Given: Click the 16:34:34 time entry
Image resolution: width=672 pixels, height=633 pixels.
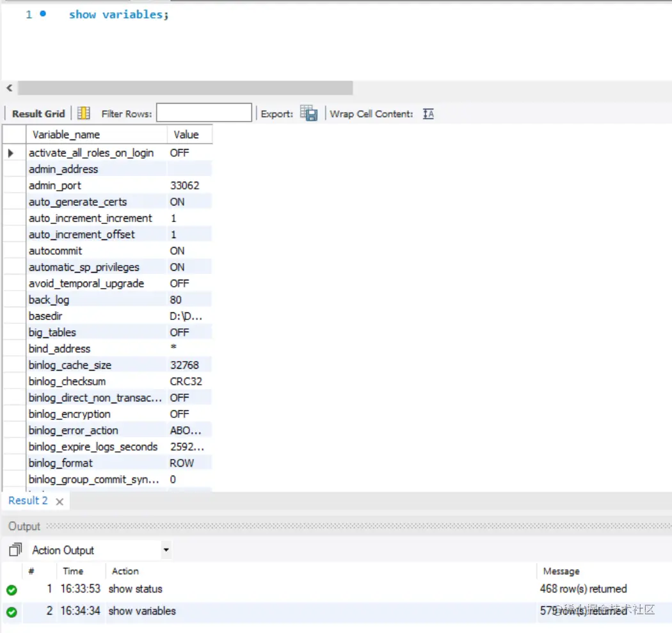Looking at the screenshot, I should coord(80,611).
